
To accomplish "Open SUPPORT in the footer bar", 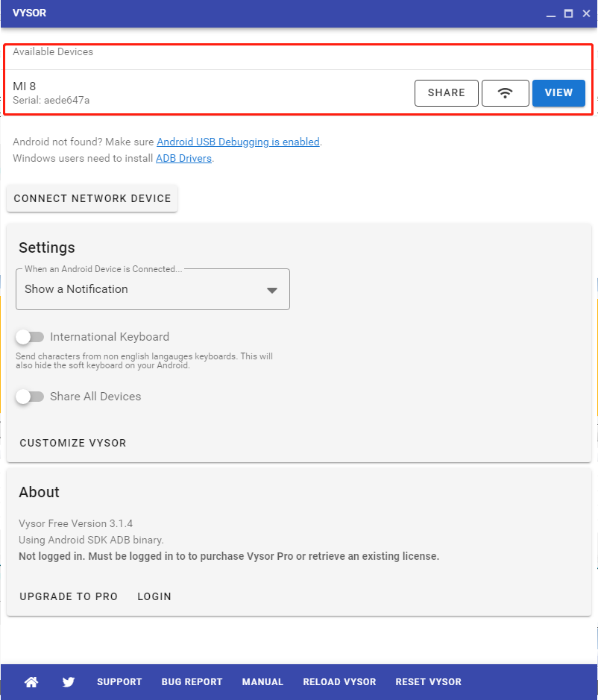I will point(119,681).
